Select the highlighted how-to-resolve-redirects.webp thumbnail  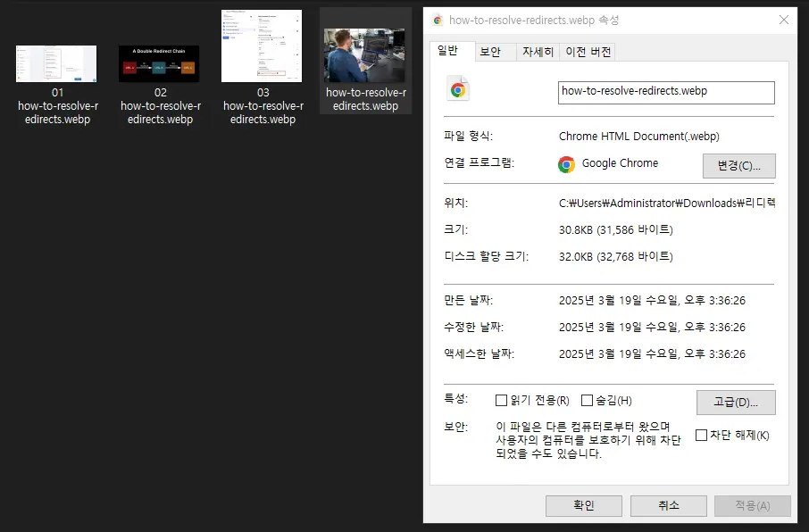[364, 45]
